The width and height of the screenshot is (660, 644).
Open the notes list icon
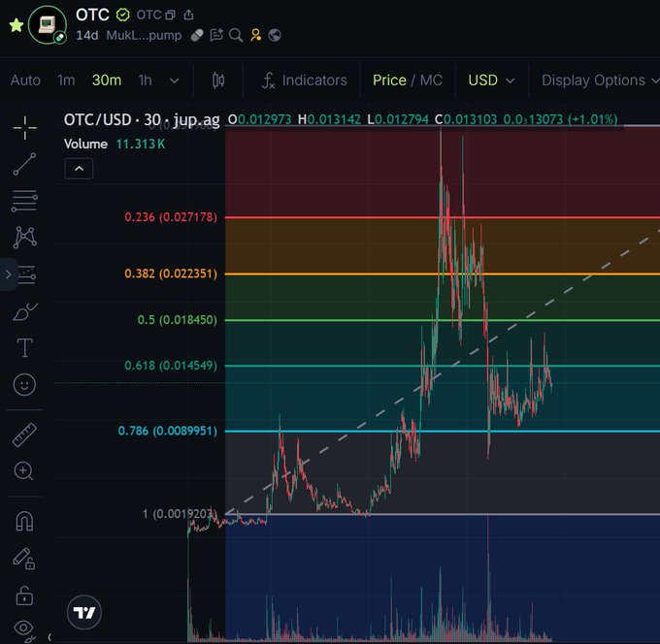[216, 35]
